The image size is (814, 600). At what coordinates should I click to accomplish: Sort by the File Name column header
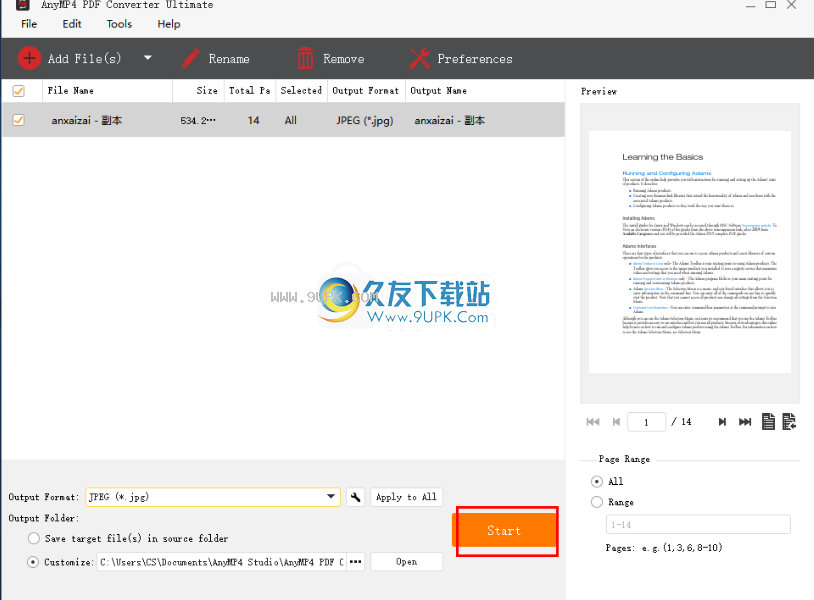(x=107, y=90)
